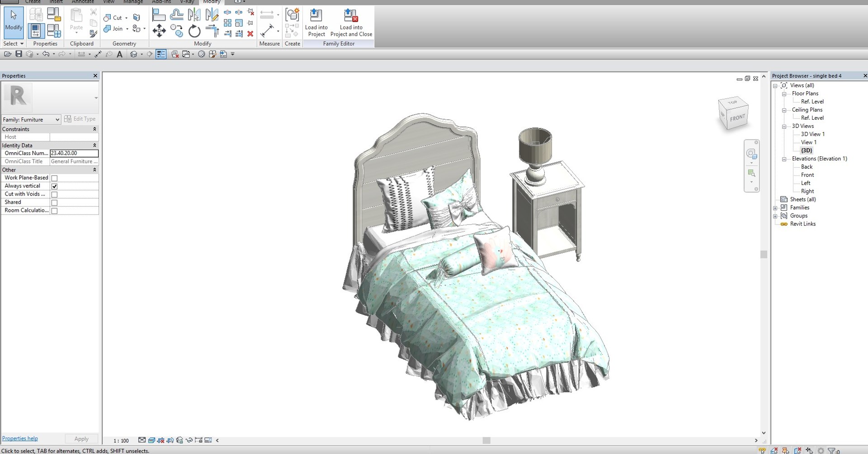This screenshot has width=868, height=454.
Task: Click Load into Project and Close
Action: coord(351,23)
